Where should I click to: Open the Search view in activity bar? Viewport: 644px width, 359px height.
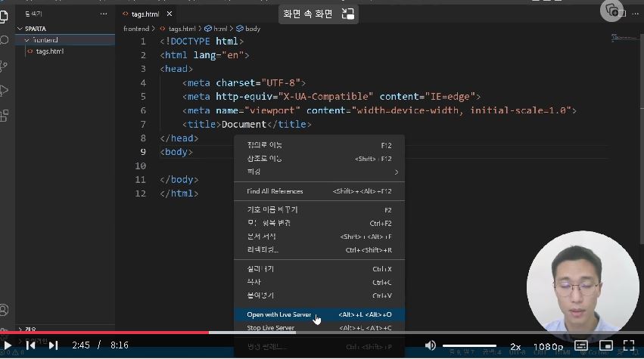[x=4, y=40]
